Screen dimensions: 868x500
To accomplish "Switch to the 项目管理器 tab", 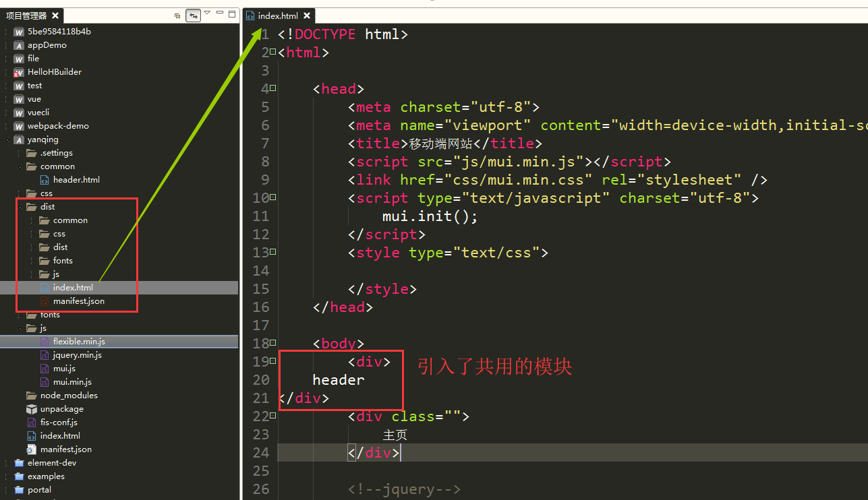I will click(26, 15).
